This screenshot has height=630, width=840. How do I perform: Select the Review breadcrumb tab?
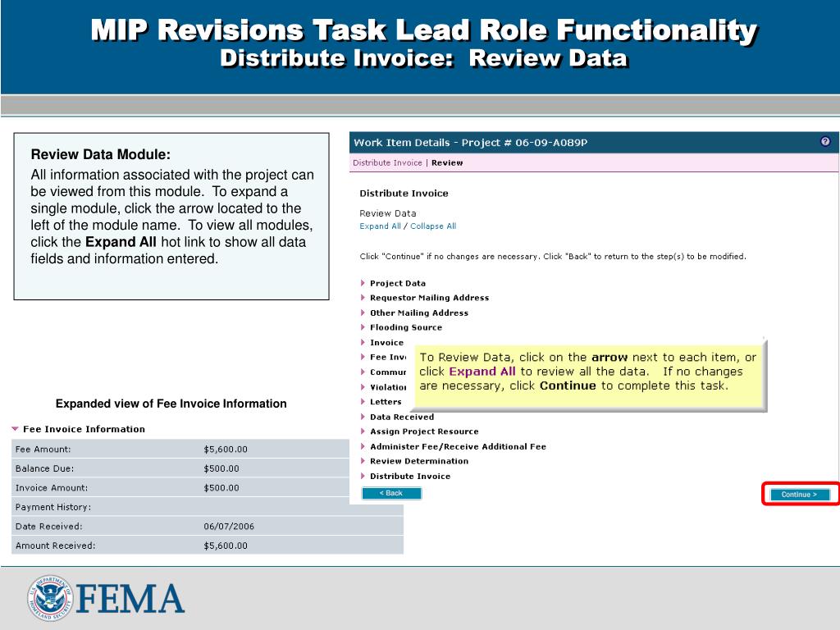[x=447, y=163]
